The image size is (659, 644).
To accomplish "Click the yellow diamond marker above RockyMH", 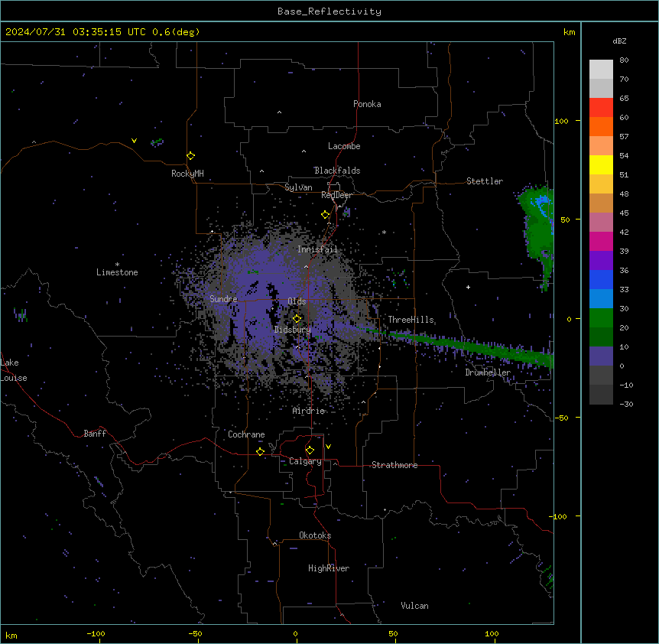I will pyautogui.click(x=190, y=156).
